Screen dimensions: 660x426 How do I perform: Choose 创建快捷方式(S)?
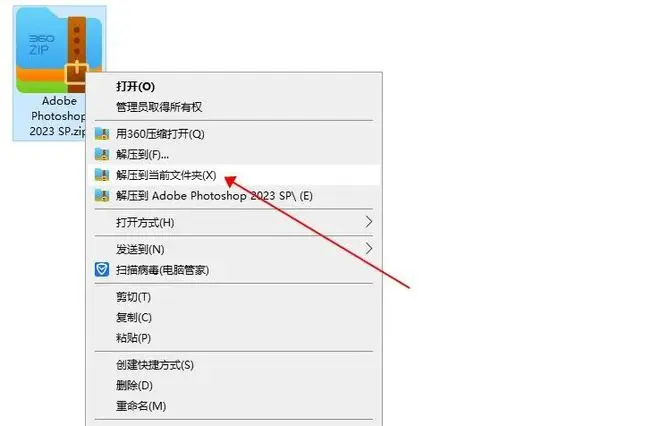[234, 365]
